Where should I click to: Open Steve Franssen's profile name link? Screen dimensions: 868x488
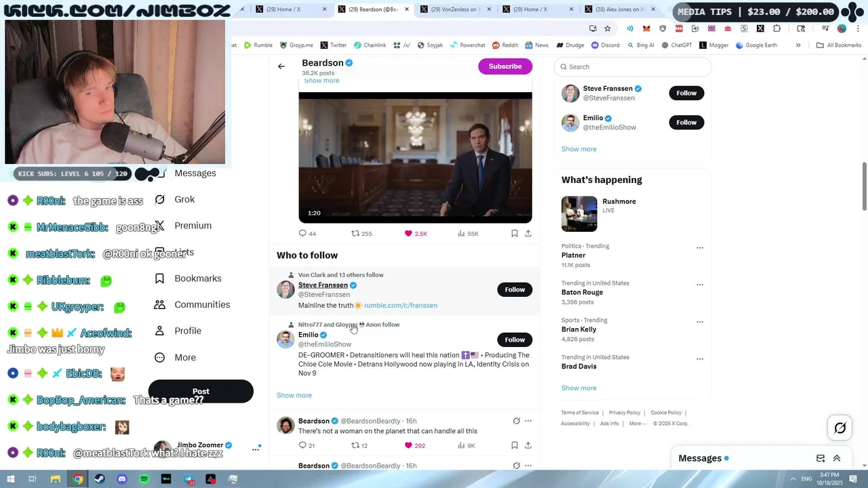point(323,285)
